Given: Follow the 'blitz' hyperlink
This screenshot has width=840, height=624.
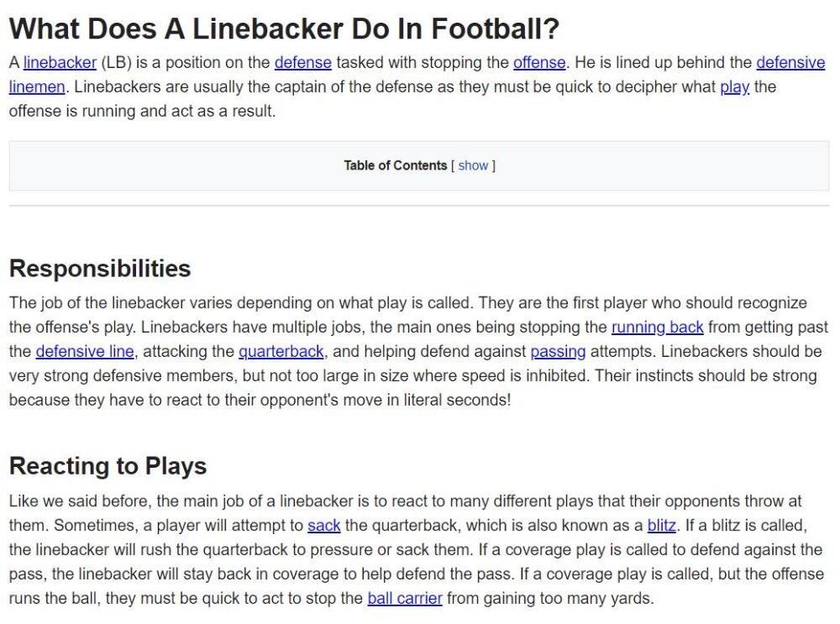Looking at the screenshot, I should pos(662,526).
